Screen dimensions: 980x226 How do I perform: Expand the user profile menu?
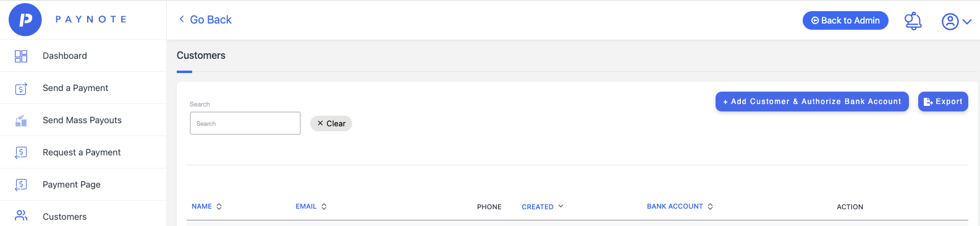(x=957, y=22)
